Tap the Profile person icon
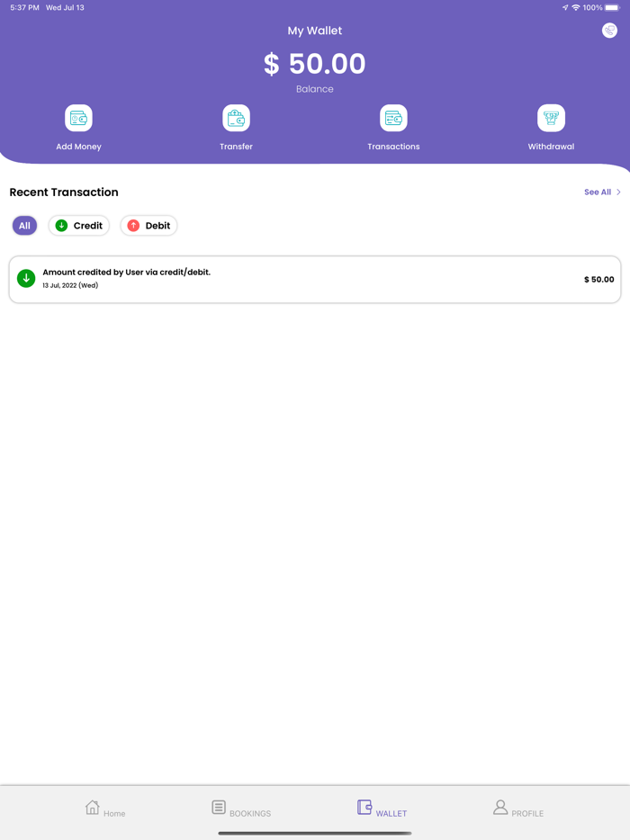Screen dimensions: 630x840 [x=500, y=808]
